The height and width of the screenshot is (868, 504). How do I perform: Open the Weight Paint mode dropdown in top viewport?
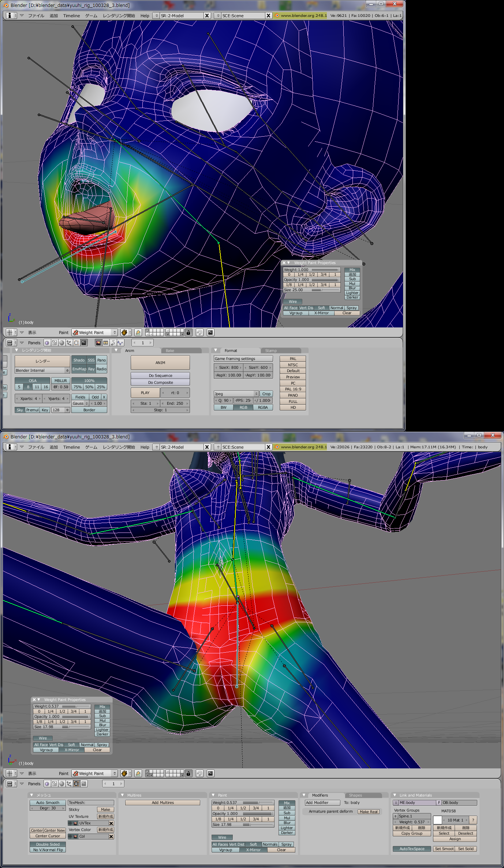(x=94, y=333)
